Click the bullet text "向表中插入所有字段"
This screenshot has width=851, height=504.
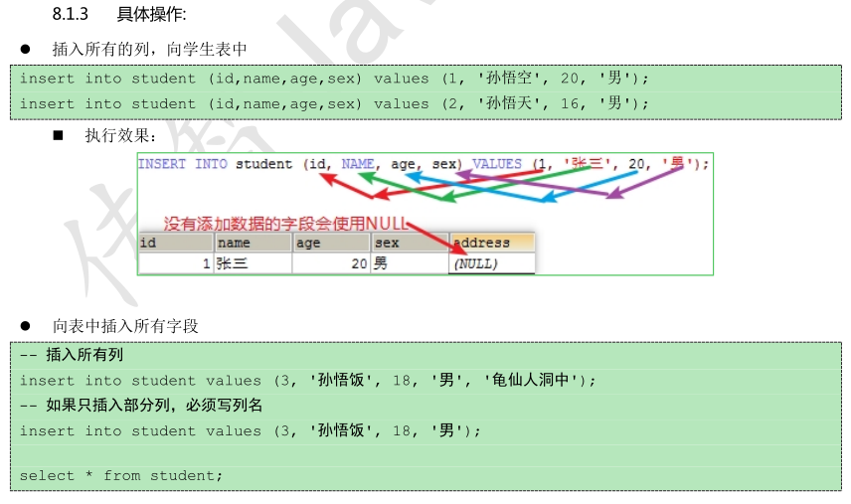pos(125,326)
